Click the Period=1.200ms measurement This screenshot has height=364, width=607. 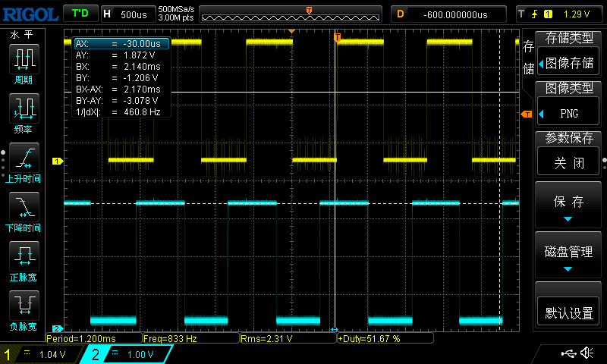pos(93,338)
